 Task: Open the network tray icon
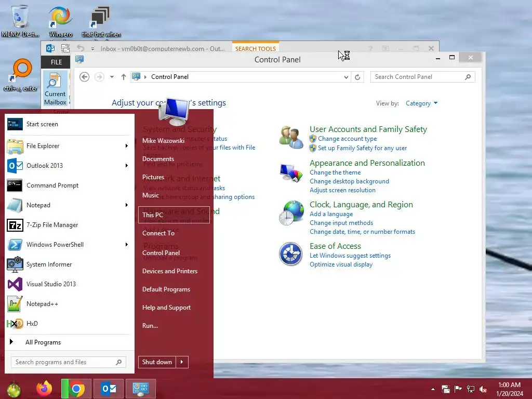[x=471, y=389]
